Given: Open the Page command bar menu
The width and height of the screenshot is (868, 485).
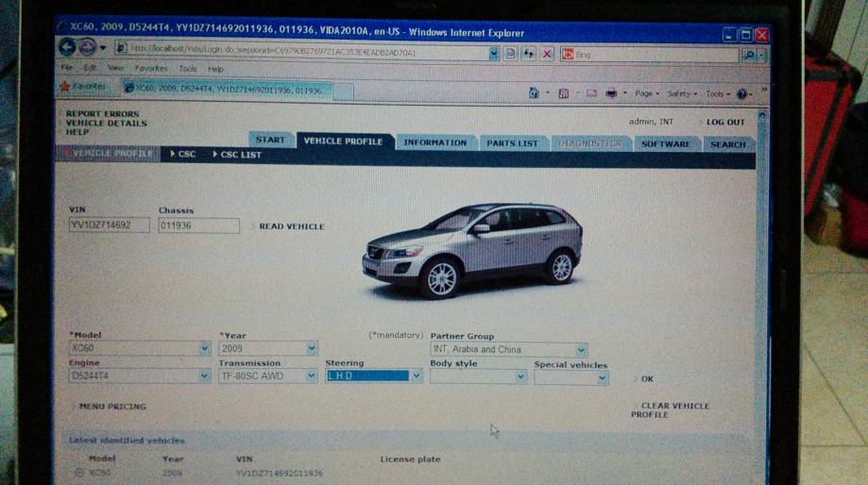Looking at the screenshot, I should tap(647, 93).
